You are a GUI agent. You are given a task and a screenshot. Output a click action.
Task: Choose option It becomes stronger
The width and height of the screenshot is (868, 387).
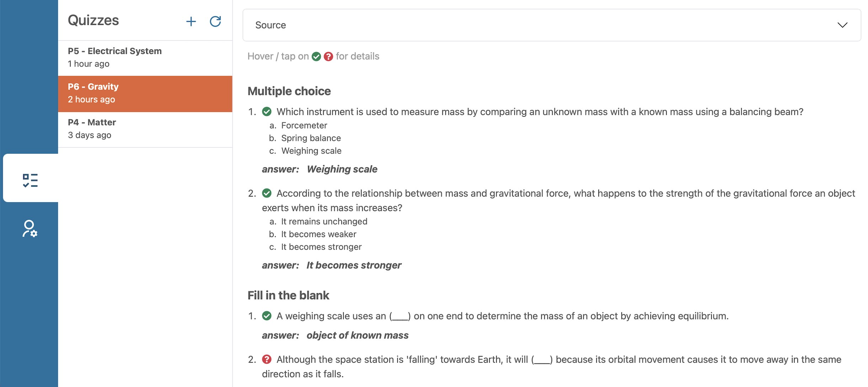321,247
